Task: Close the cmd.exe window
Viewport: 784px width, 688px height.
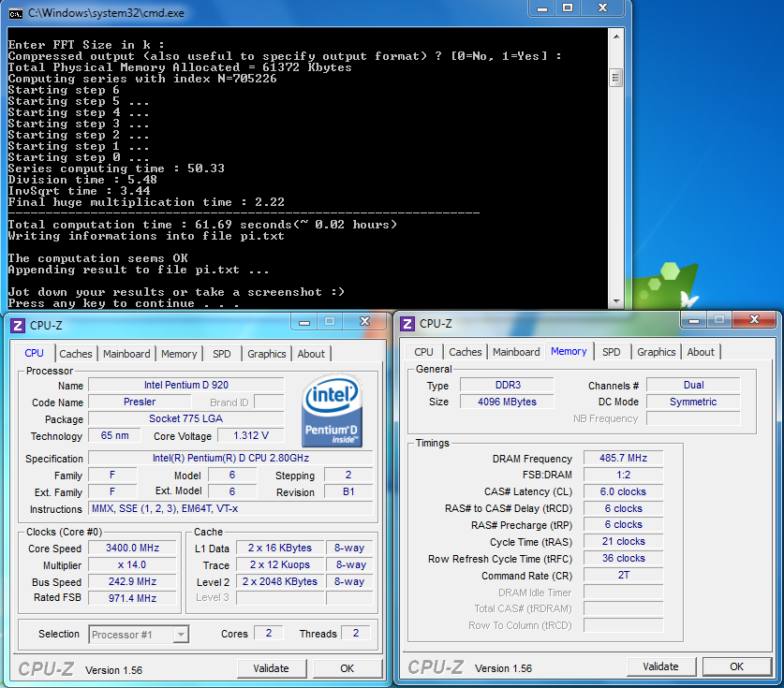Action: pos(602,8)
